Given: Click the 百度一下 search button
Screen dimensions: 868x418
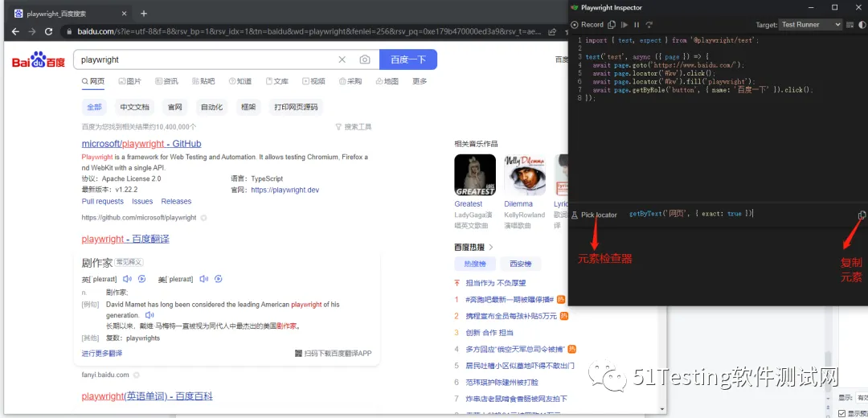Looking at the screenshot, I should click(408, 59).
